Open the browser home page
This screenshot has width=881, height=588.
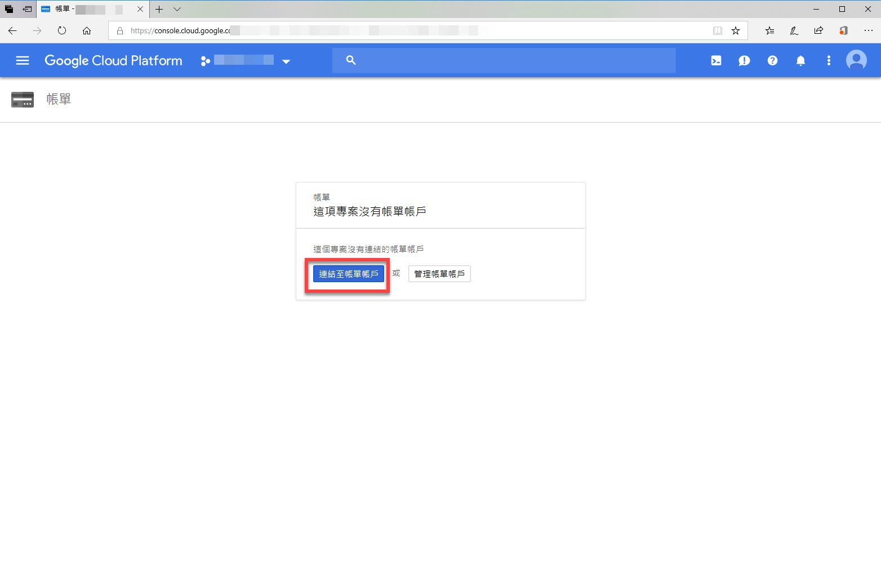pyautogui.click(x=87, y=30)
